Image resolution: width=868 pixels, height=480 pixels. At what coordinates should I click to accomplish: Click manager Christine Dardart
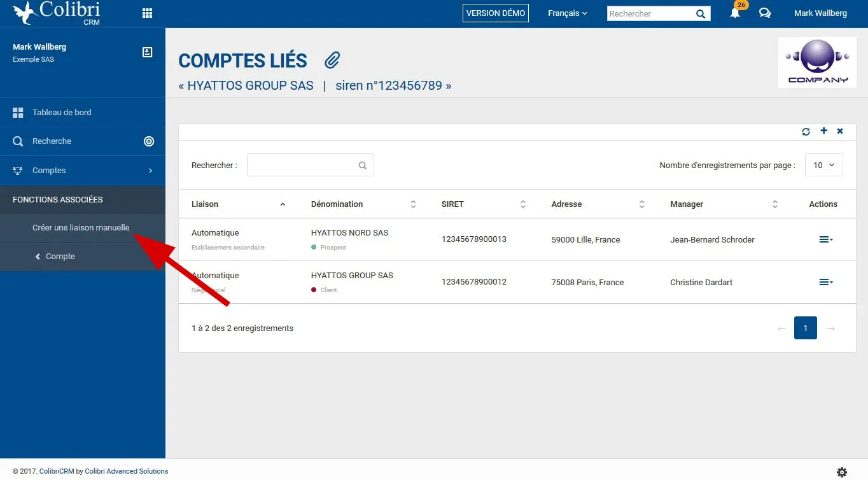click(x=701, y=283)
